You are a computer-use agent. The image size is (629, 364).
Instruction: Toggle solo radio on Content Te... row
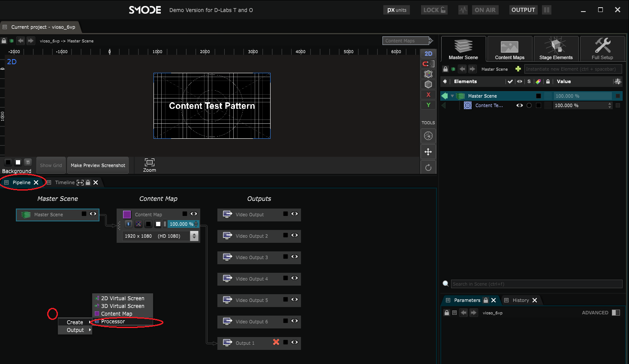[x=529, y=105]
